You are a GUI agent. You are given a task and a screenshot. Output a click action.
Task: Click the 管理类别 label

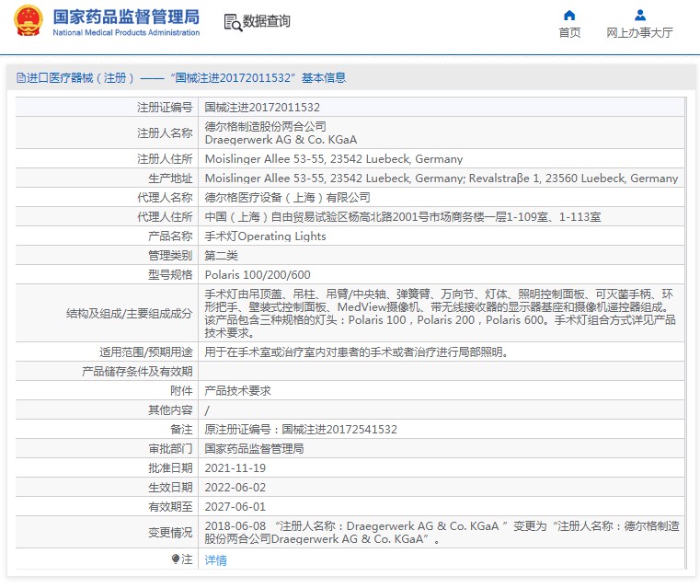170,256
